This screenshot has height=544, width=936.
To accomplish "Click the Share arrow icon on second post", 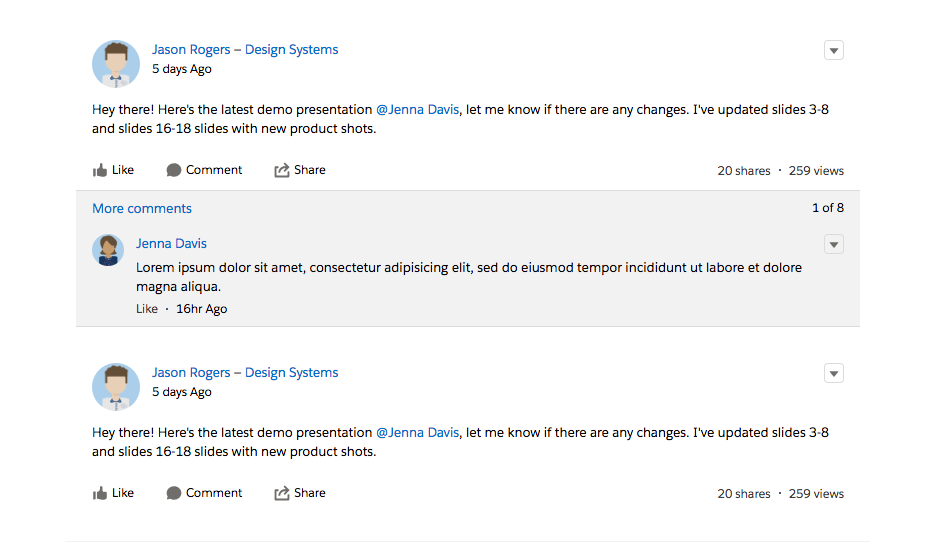I will point(282,494).
